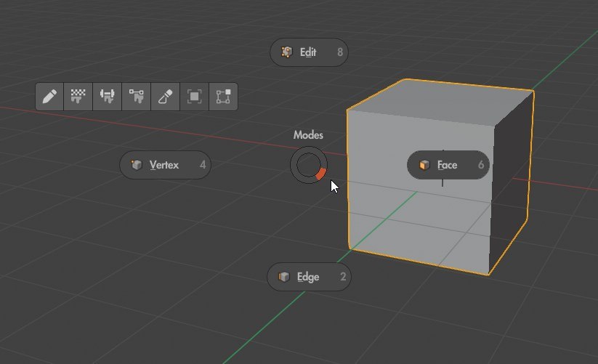This screenshot has width=598, height=364.
Task: Choose Face in the Modes pie menu
Action: click(448, 165)
